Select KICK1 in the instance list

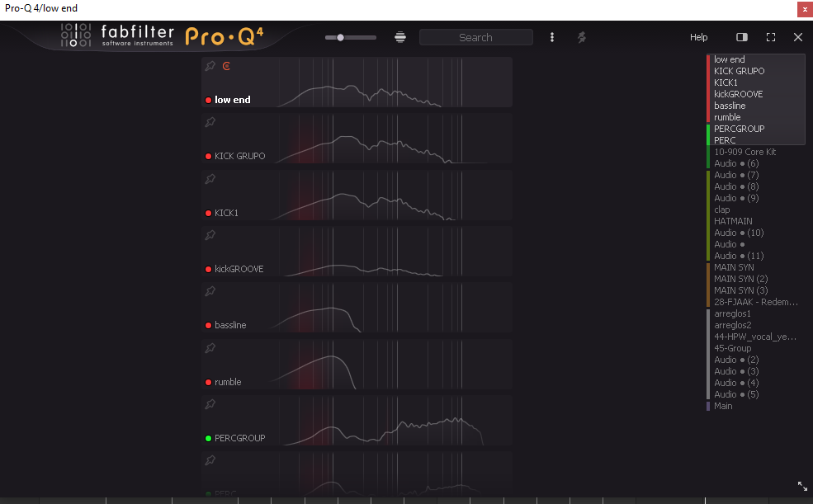726,82
